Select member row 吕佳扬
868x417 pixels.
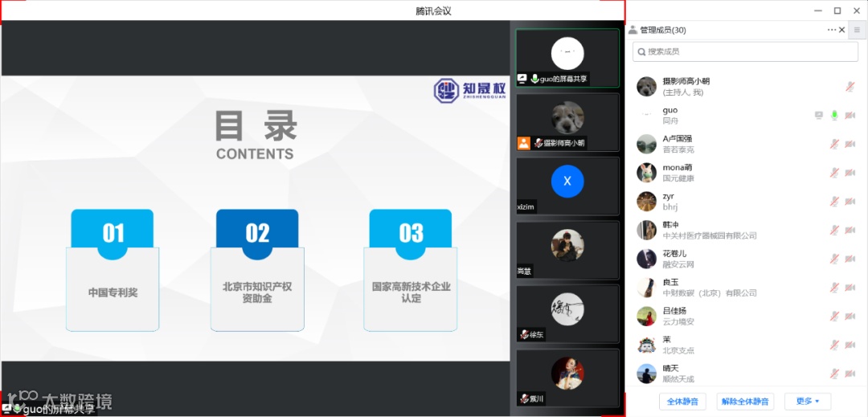tap(745, 316)
